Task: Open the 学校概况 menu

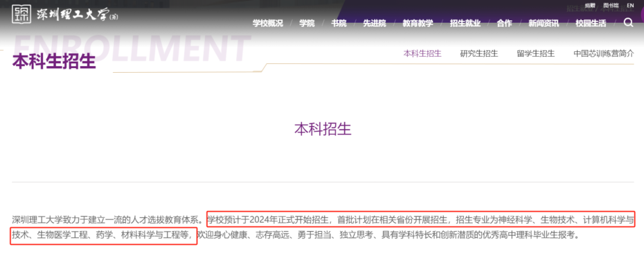Action: (268, 23)
